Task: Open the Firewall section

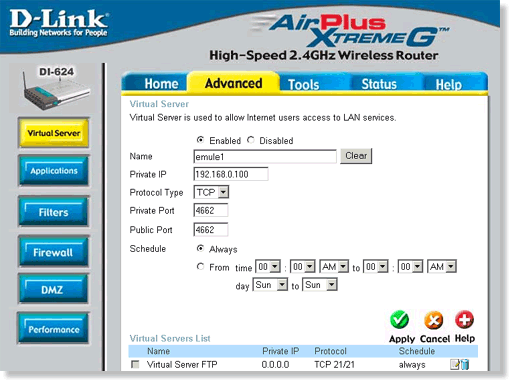Action: 53,252
